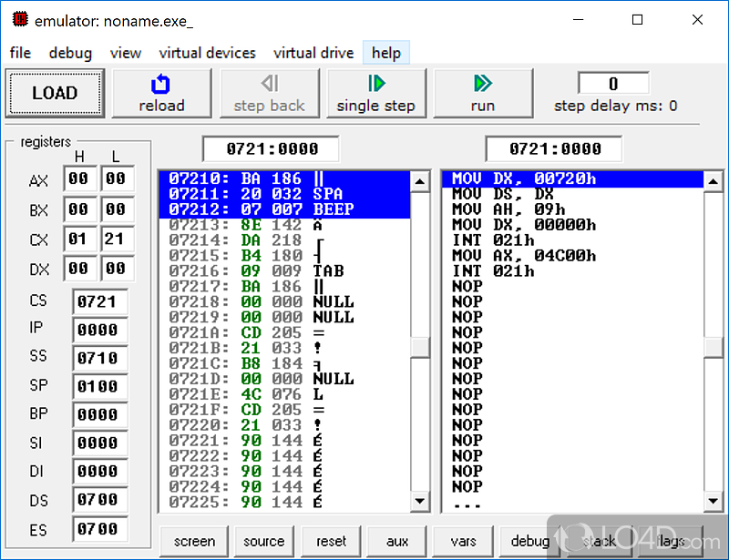Open the virtual devices menu
Viewport: 729px width, 560px height.
207,53
